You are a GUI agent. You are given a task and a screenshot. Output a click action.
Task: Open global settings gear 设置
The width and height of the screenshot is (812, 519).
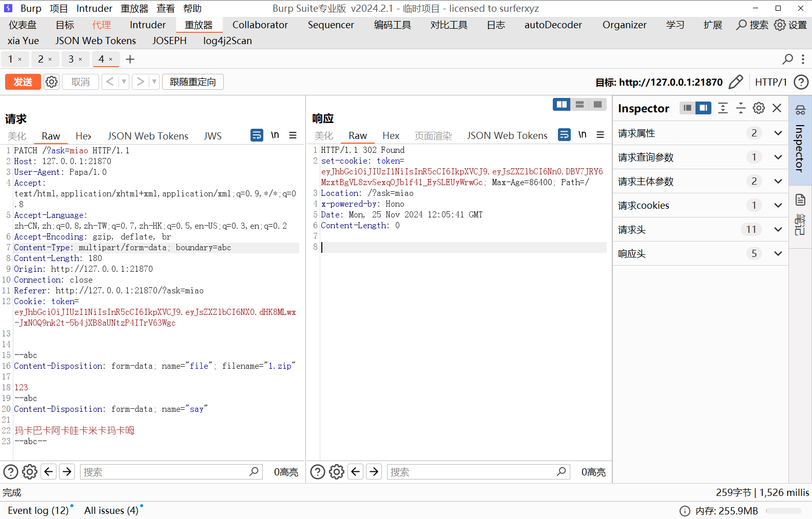click(790, 25)
